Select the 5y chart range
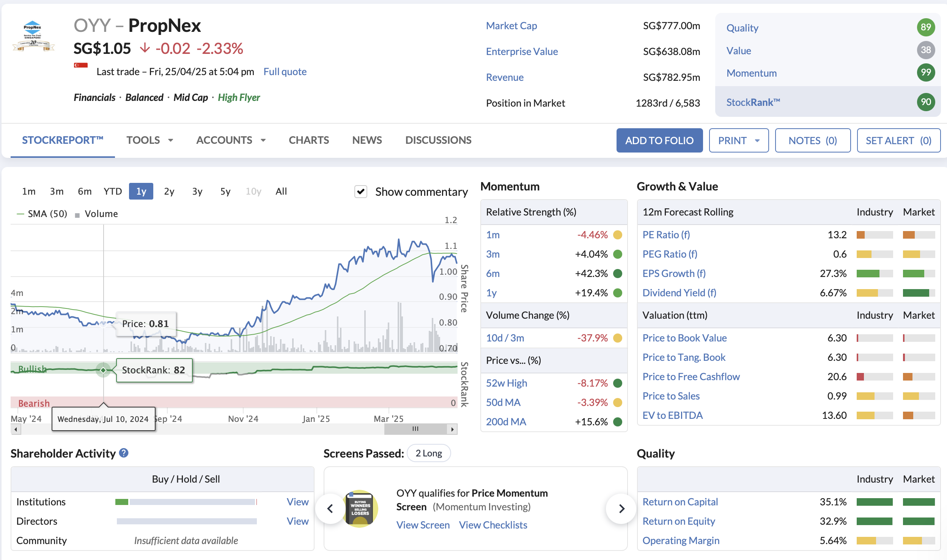Viewport: 947px width, 560px height. [x=225, y=191]
